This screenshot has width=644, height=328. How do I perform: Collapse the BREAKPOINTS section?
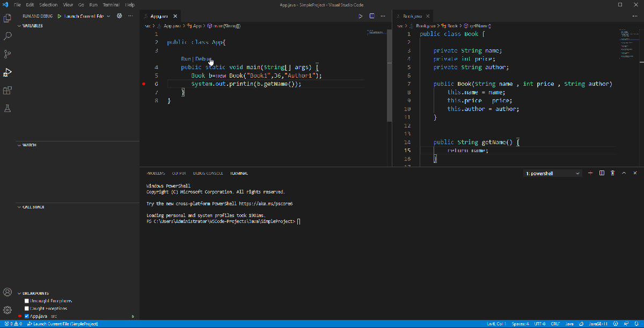click(x=35, y=293)
